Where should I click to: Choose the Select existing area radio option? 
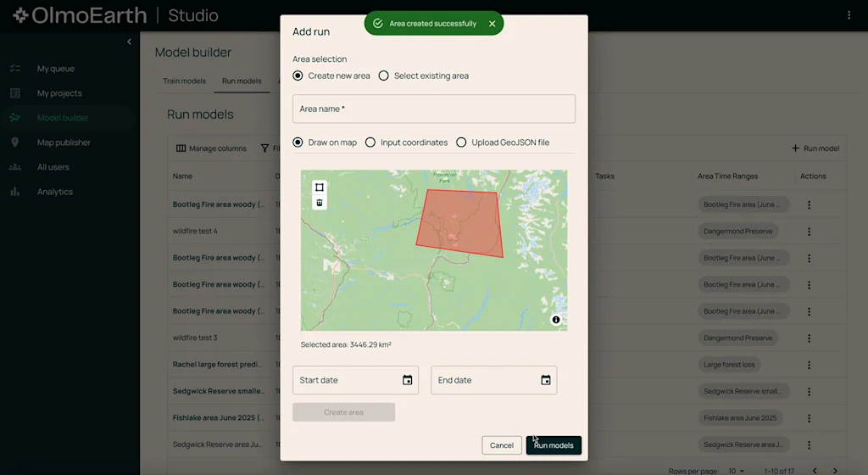pyautogui.click(x=384, y=75)
